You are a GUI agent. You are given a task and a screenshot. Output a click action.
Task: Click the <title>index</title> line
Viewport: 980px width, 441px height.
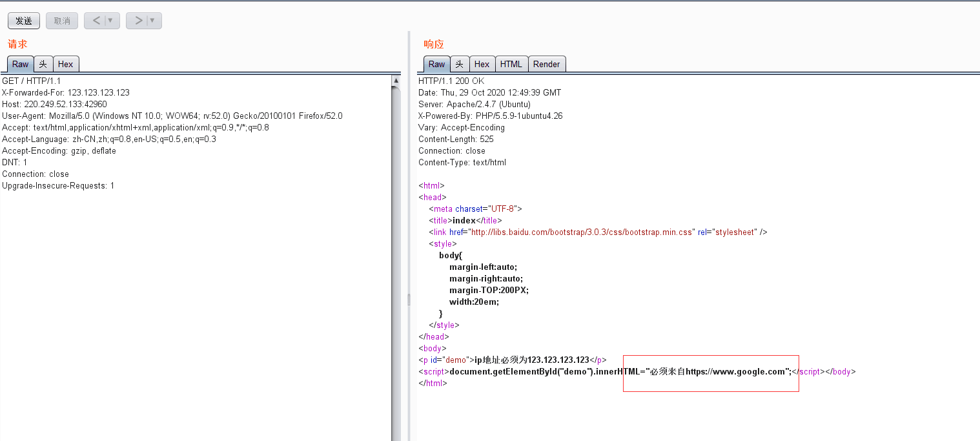pyautogui.click(x=465, y=220)
